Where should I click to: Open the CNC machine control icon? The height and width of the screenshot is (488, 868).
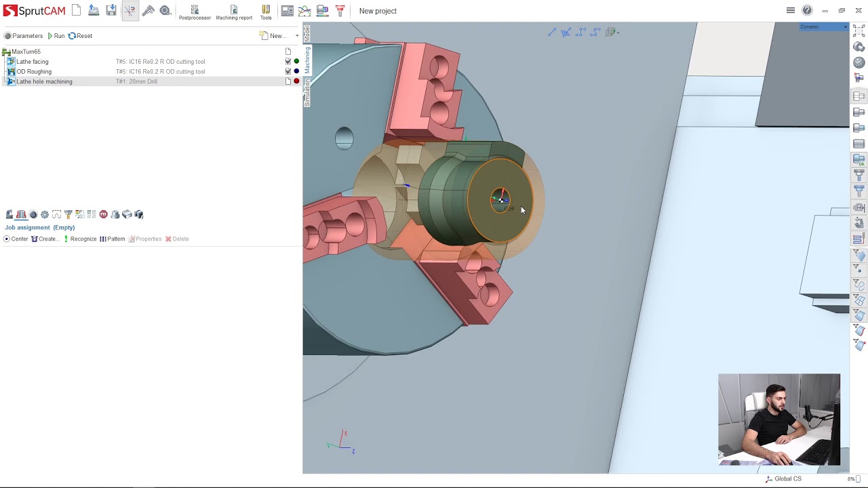point(288,11)
